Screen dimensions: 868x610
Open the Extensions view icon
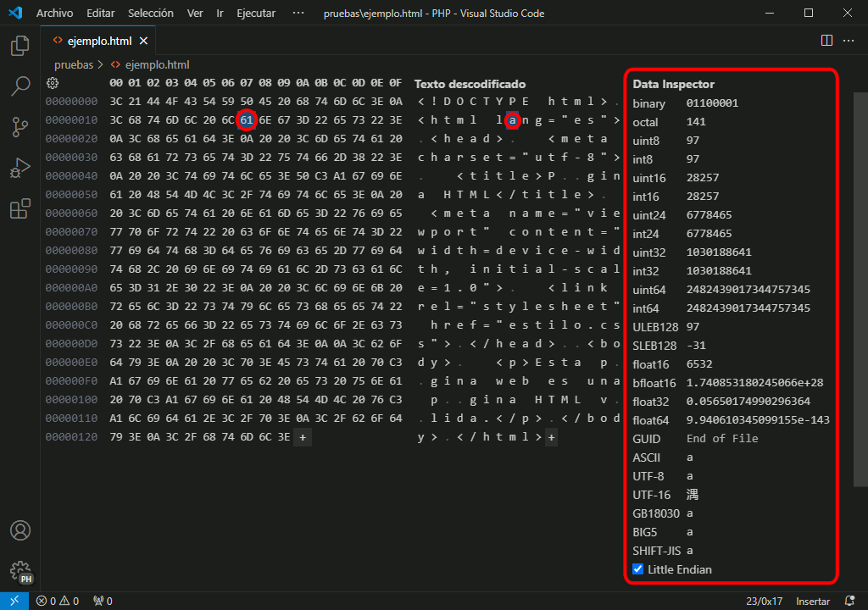point(20,208)
